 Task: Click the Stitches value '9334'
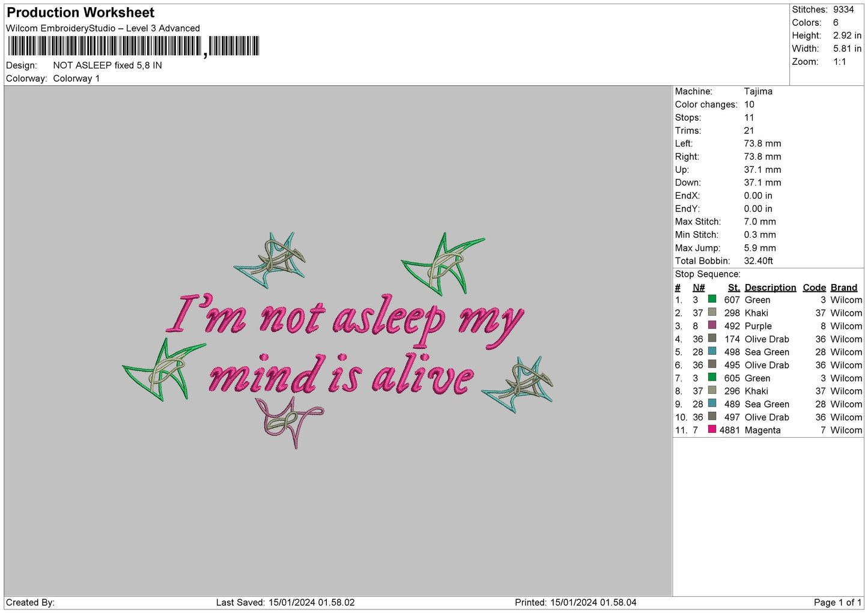coord(843,10)
